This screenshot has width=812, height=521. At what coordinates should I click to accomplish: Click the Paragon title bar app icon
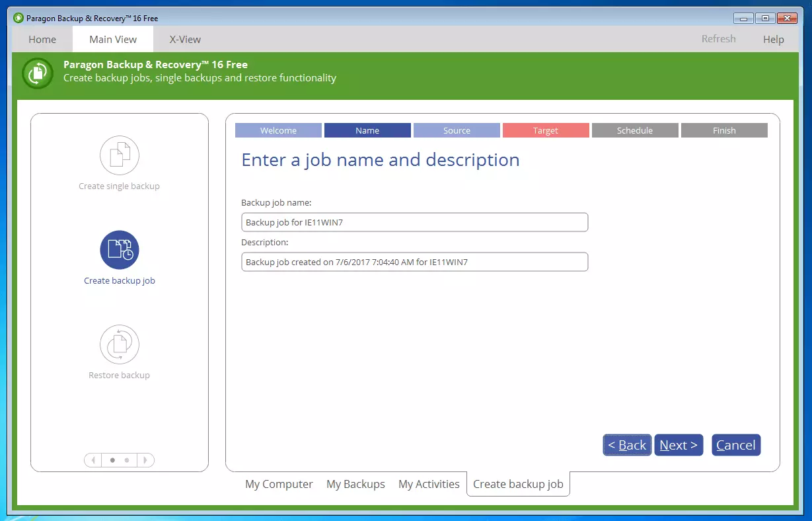[x=18, y=18]
